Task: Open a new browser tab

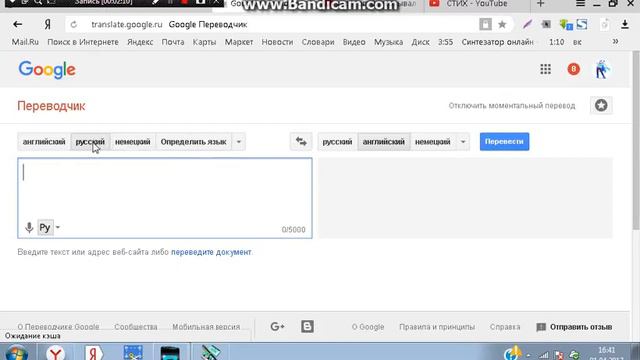Action: [x=540, y=4]
